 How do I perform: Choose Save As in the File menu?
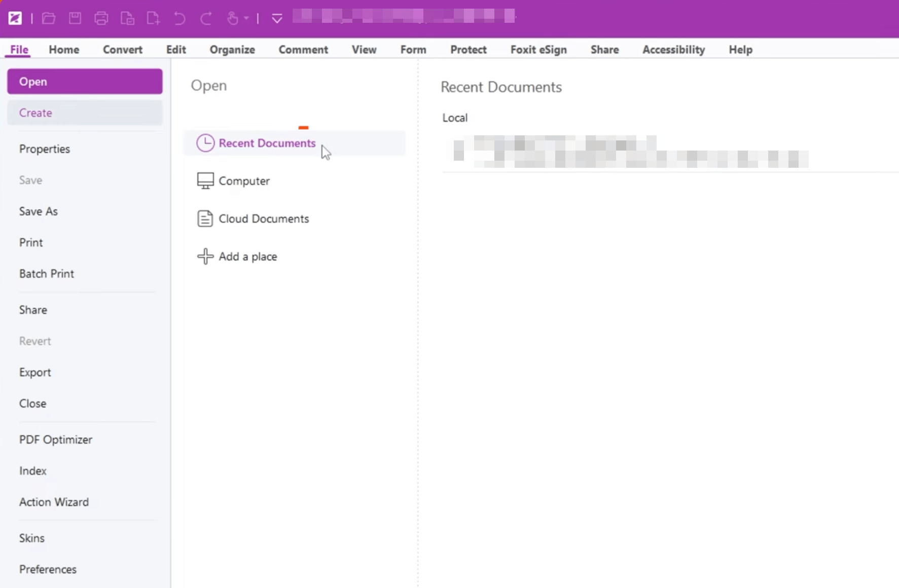[x=39, y=211]
